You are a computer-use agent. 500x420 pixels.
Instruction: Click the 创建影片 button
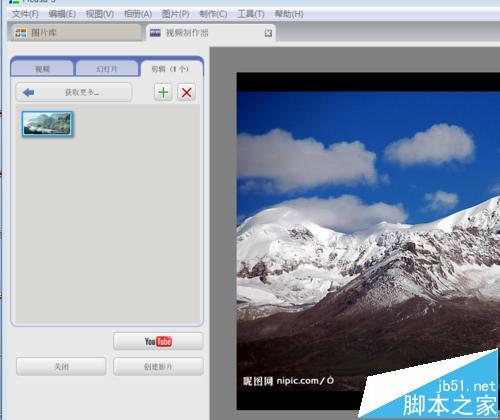158,367
